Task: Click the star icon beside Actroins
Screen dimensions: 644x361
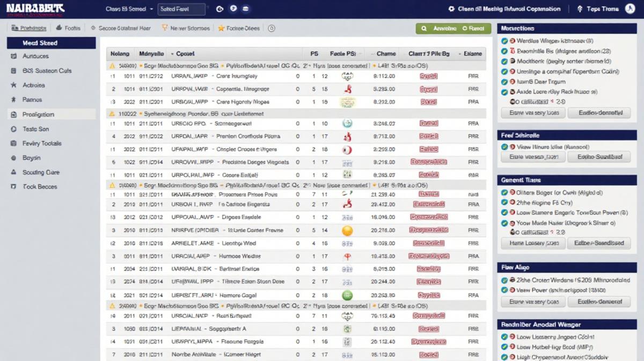Action: point(13,85)
